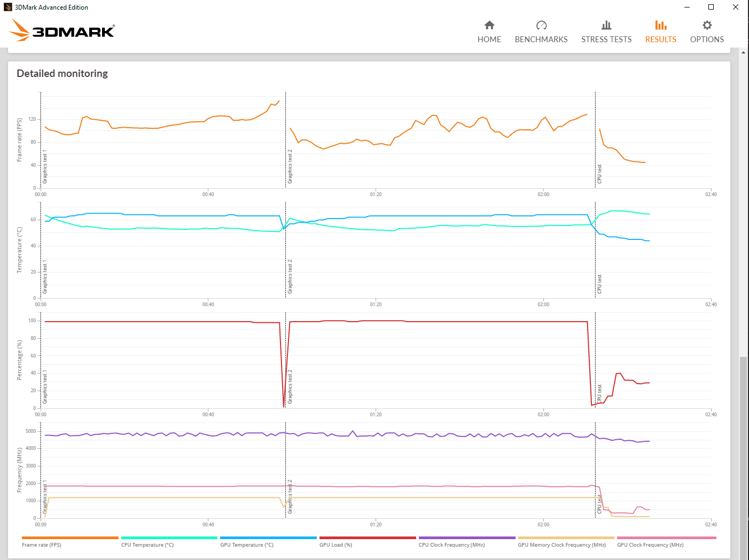Click the Results bar chart icon

click(x=661, y=25)
